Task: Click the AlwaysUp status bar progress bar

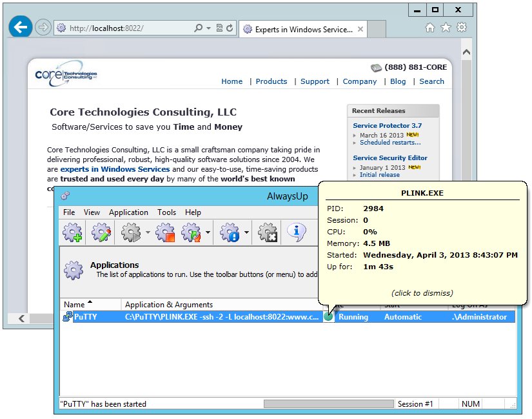Action: pyautogui.click(x=328, y=404)
